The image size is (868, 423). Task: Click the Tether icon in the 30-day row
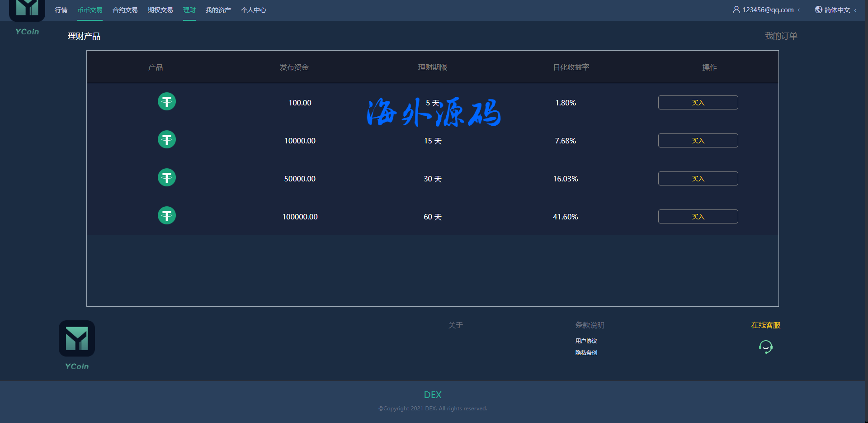(x=166, y=178)
